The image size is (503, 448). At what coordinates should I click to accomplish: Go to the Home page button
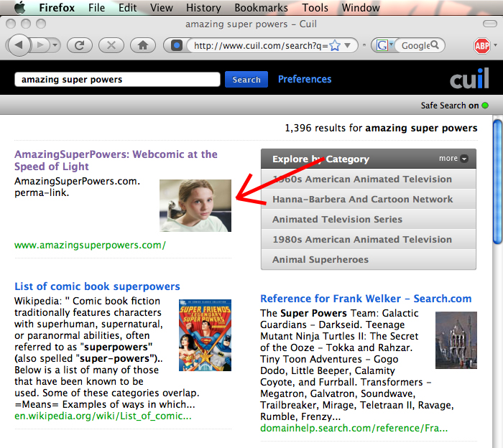(x=143, y=45)
